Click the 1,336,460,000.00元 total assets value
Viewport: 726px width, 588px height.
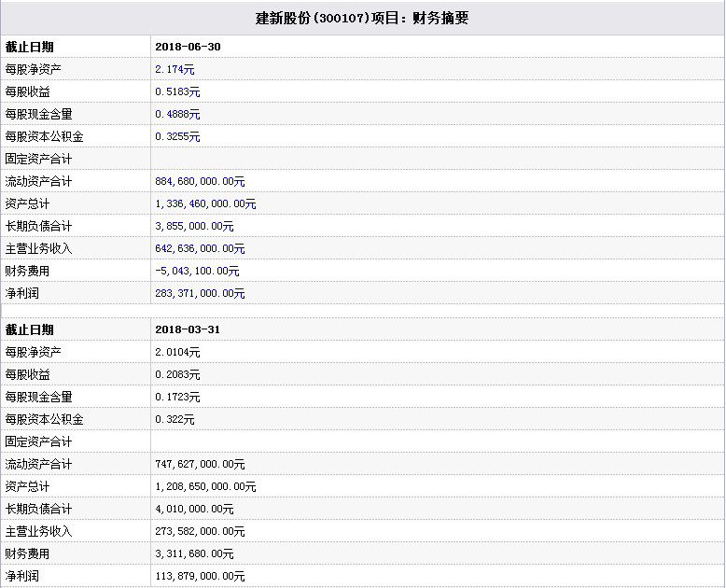(205, 203)
